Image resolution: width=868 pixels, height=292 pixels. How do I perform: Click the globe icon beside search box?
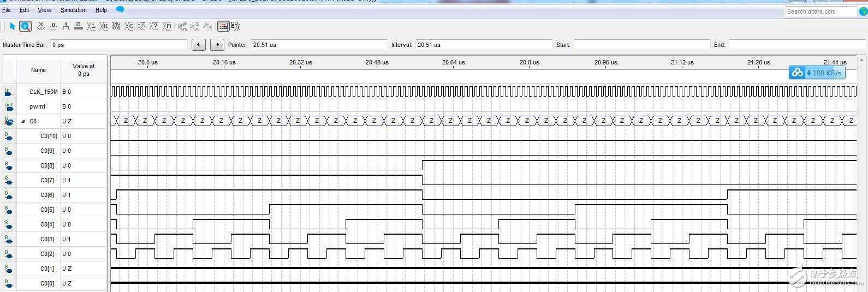(863, 11)
